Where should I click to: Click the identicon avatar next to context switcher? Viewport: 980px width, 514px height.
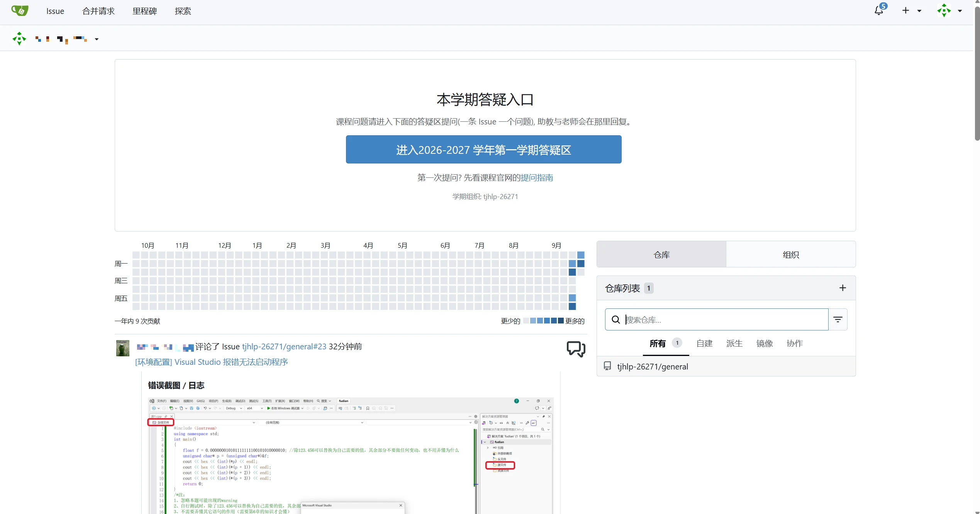pos(19,39)
